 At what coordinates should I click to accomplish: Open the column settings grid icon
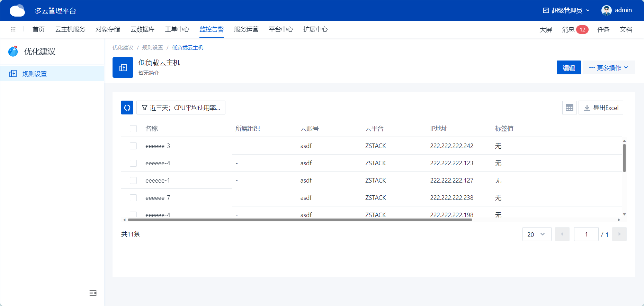(x=569, y=108)
